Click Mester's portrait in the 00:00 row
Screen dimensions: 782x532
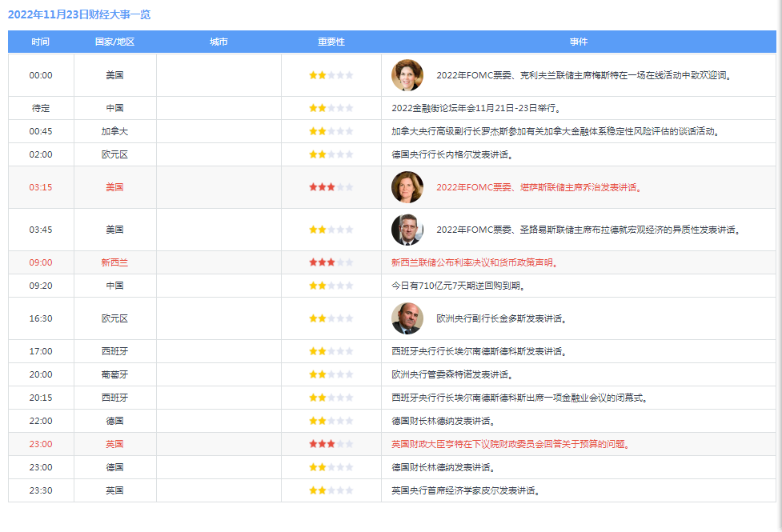(407, 75)
